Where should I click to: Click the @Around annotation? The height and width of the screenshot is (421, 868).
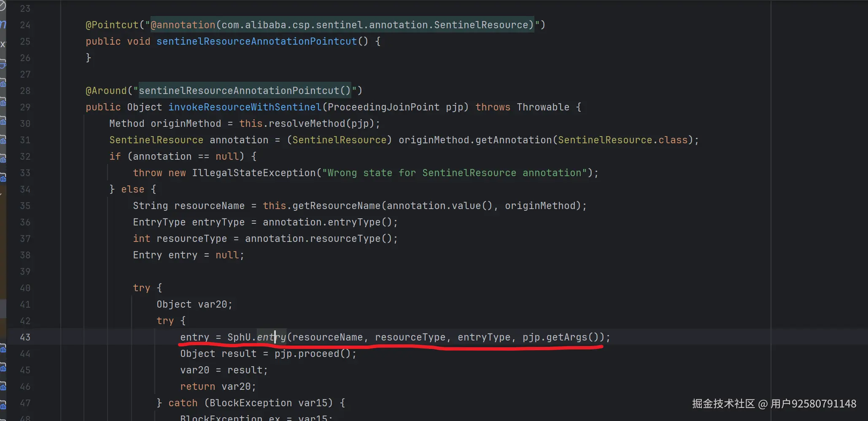click(106, 91)
